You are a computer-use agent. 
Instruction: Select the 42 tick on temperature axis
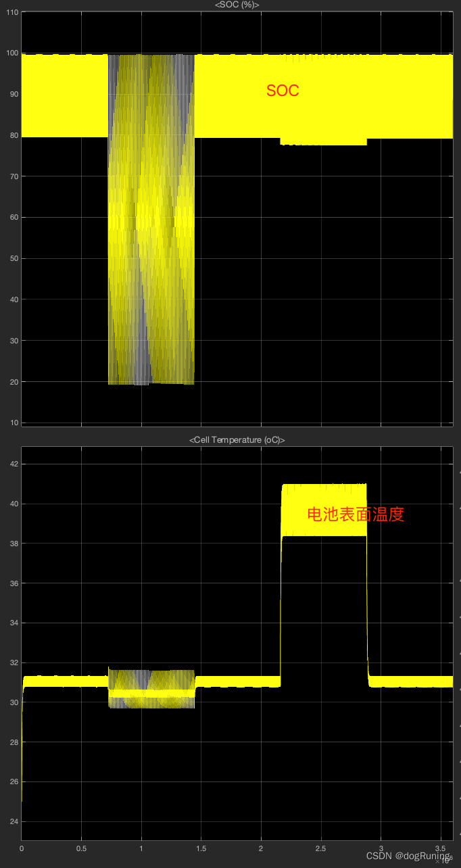14,464
